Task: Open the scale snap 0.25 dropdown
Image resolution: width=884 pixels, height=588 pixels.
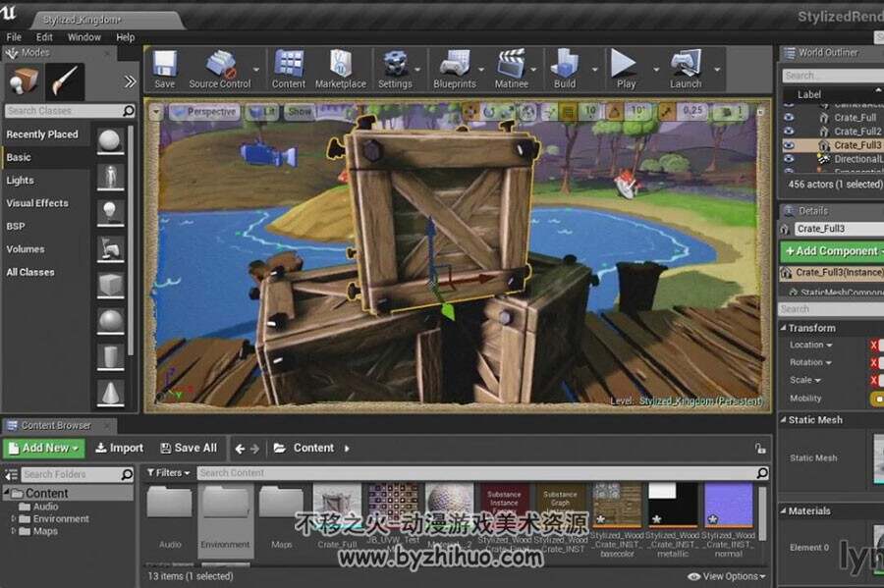Action: (x=692, y=112)
